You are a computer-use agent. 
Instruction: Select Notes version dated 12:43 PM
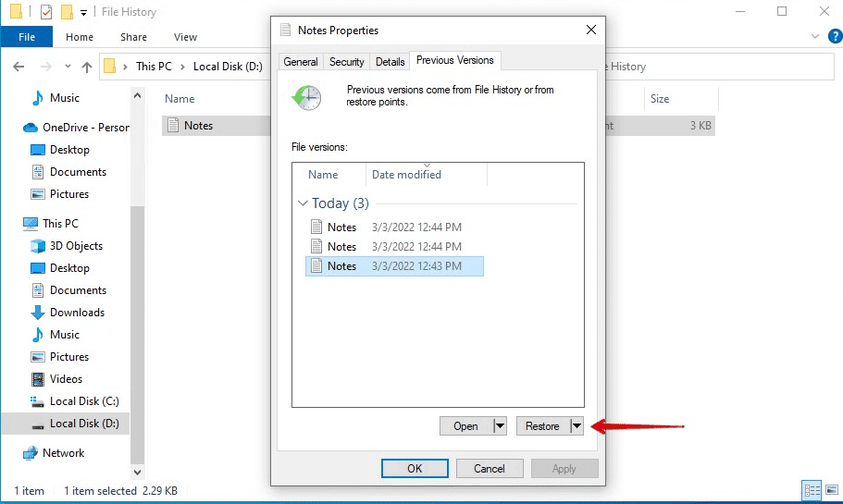coord(394,266)
